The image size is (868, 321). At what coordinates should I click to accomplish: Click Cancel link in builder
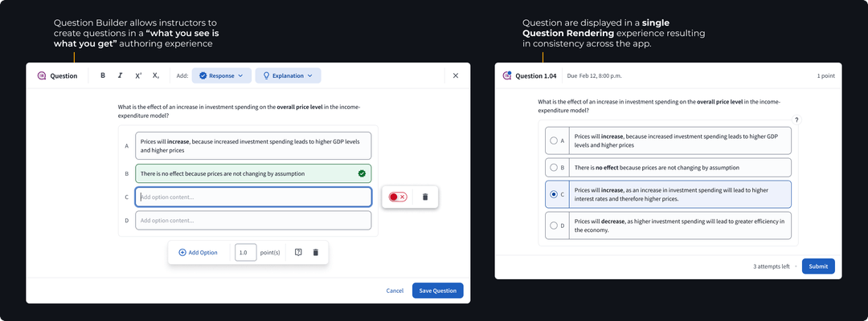[x=395, y=291]
